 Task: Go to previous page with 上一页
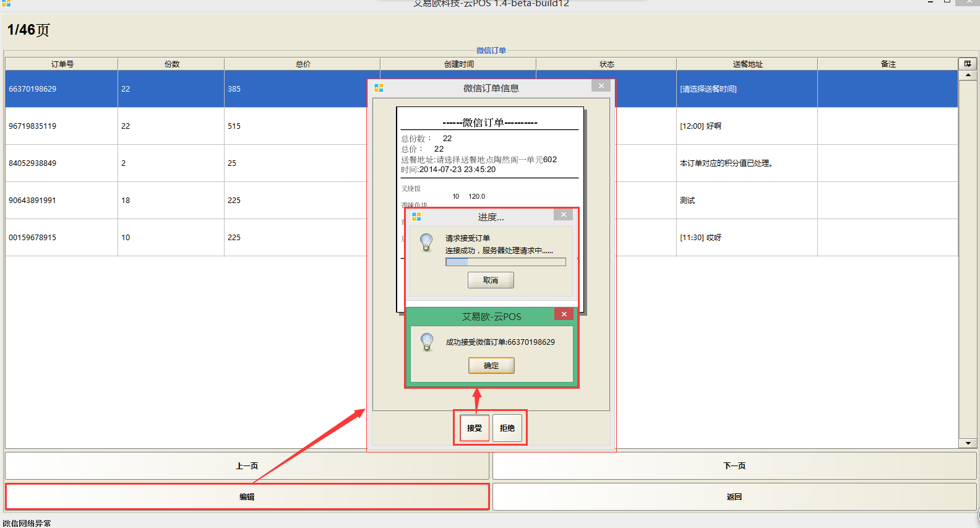247,465
